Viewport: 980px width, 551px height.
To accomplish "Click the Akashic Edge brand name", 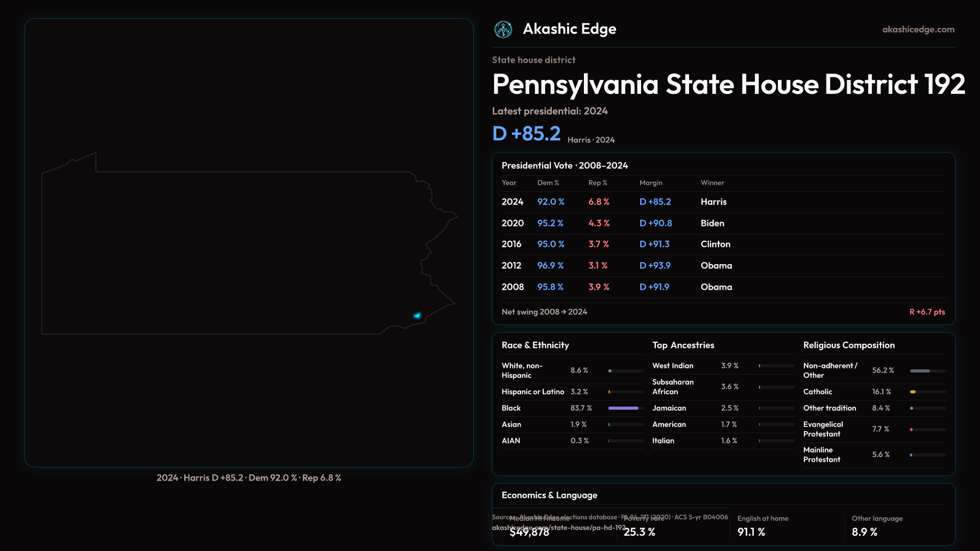I will [x=569, y=29].
